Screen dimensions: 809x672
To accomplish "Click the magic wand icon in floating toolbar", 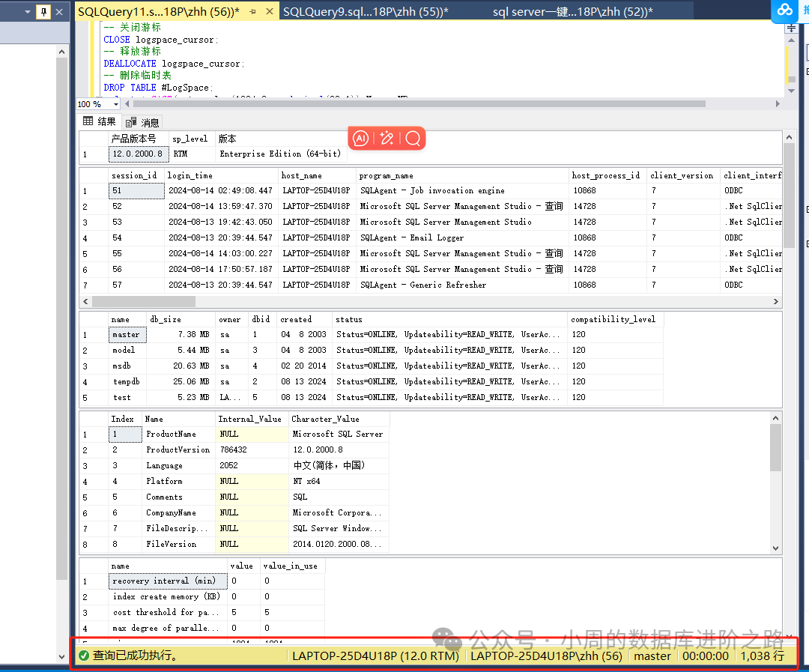I will [x=387, y=138].
